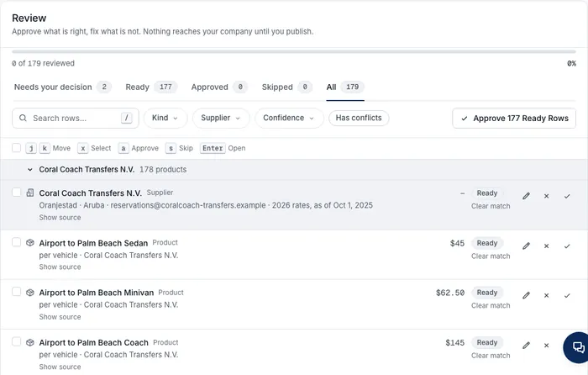Click the product box icon for Minivan
Viewport: 588px width, 375px height.
(x=30, y=293)
